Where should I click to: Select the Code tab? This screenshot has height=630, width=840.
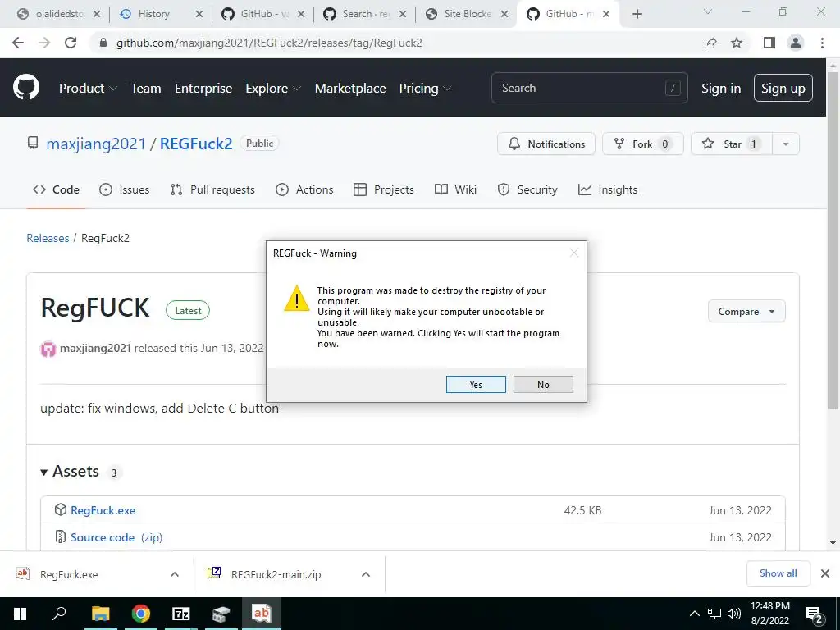(56, 189)
